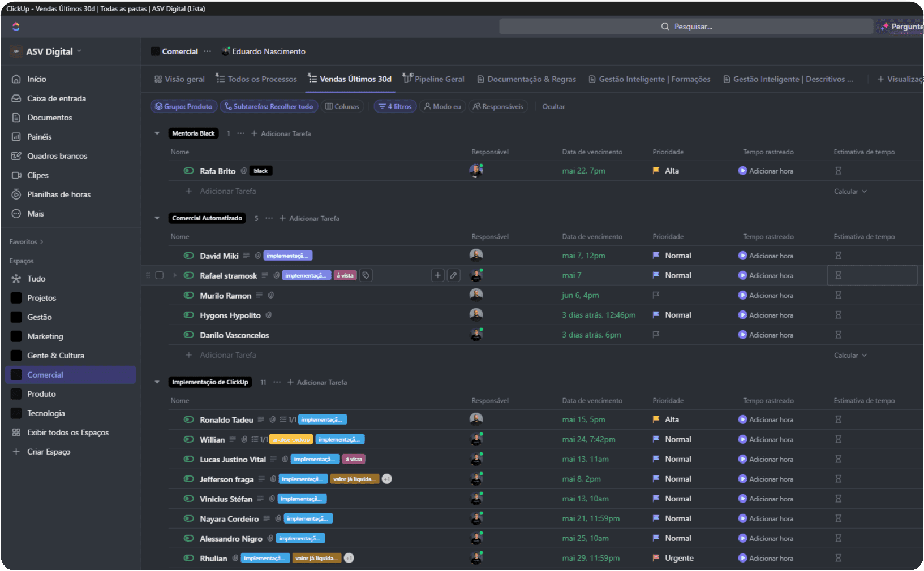Click the Pesquisar search field
924x571 pixels.
(x=686, y=27)
